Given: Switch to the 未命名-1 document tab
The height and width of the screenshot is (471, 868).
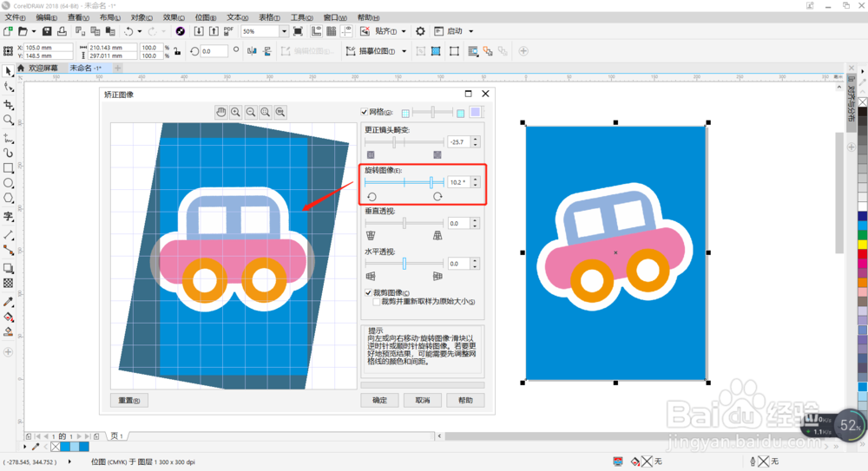Looking at the screenshot, I should 85,68.
